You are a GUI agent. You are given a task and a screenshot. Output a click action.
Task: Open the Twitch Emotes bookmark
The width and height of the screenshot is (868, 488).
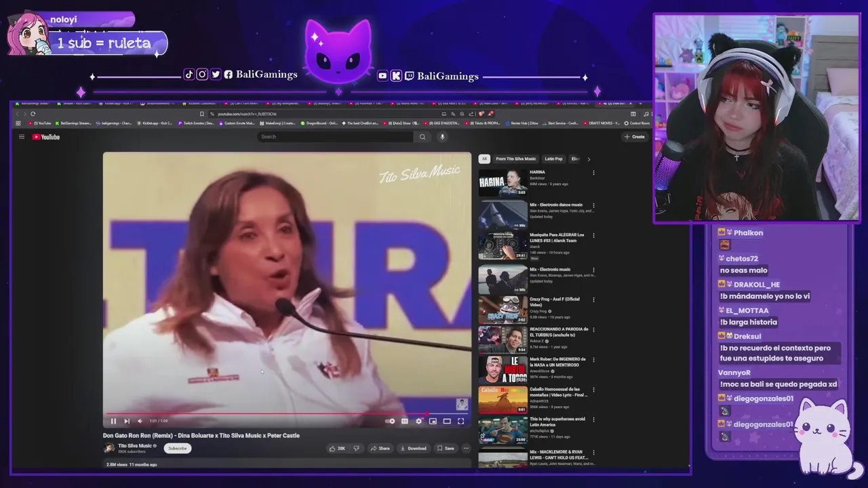click(196, 123)
